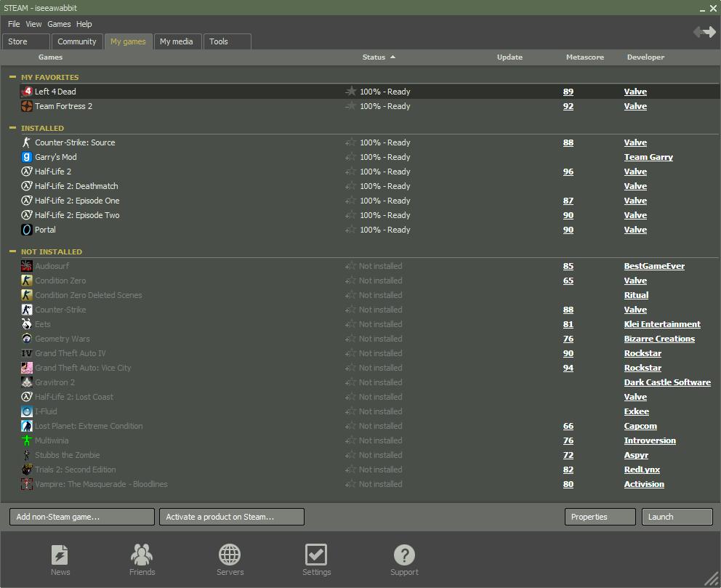Open Bizarre Creations developer link
Screen dimensions: 721x588
(x=659, y=339)
